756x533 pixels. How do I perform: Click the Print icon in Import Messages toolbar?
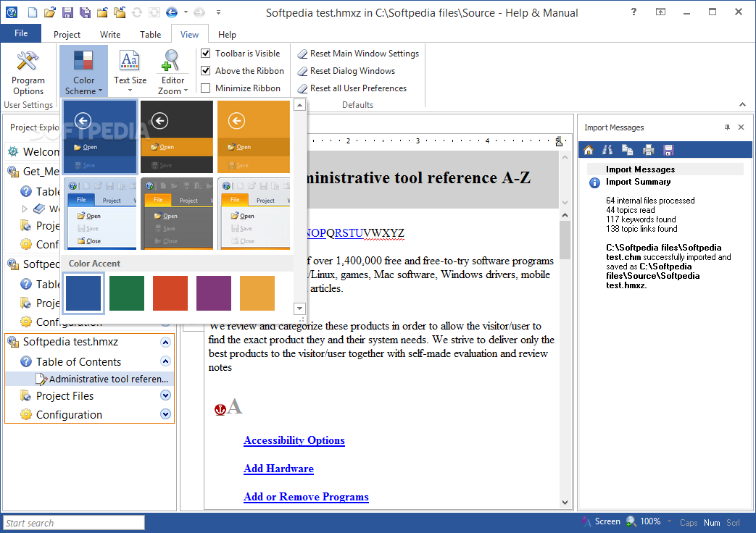pos(649,150)
